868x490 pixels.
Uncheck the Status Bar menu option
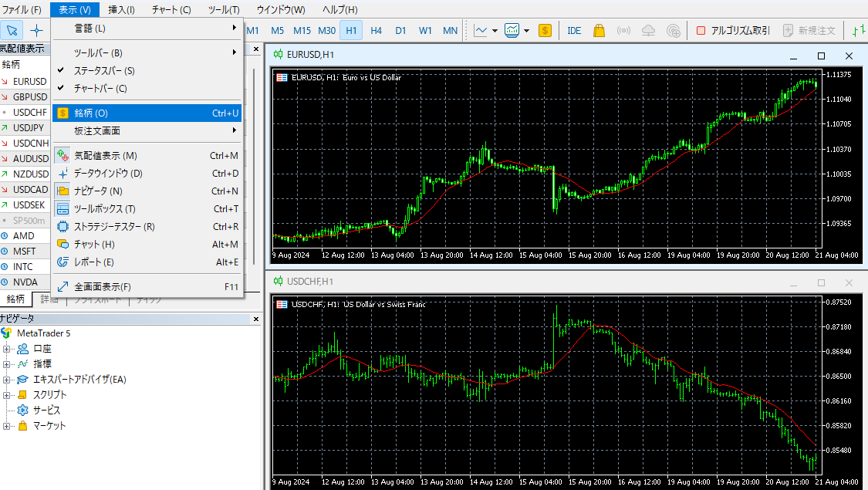[x=104, y=70]
